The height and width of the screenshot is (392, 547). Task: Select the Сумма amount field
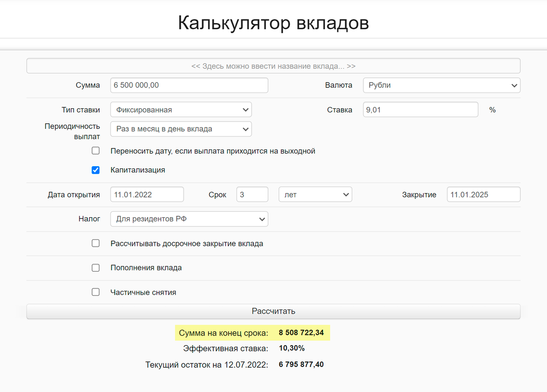189,85
